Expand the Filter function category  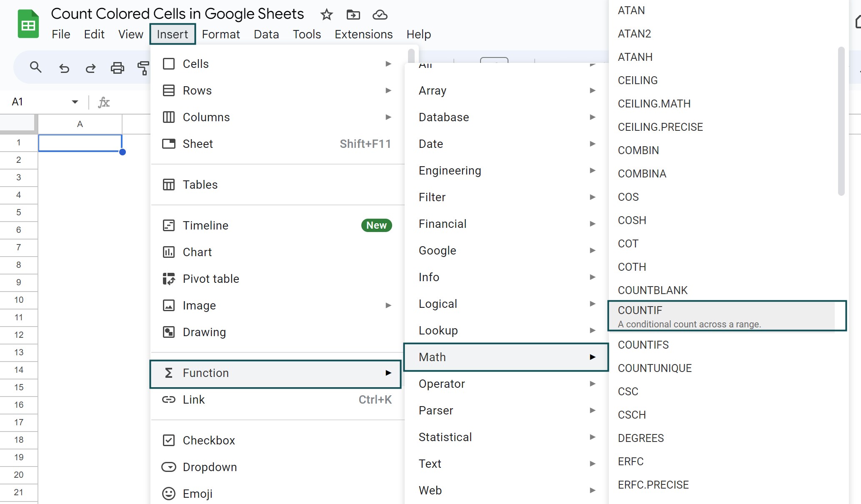coord(506,197)
